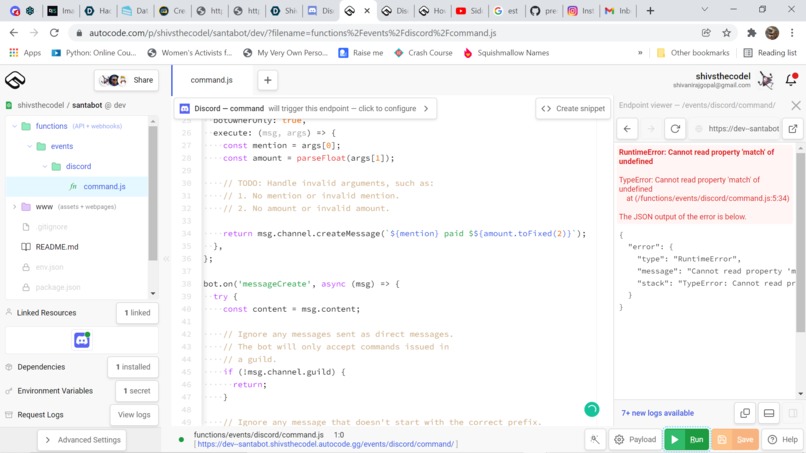
Task: Open Crash Course bookmark
Action: pos(423,52)
